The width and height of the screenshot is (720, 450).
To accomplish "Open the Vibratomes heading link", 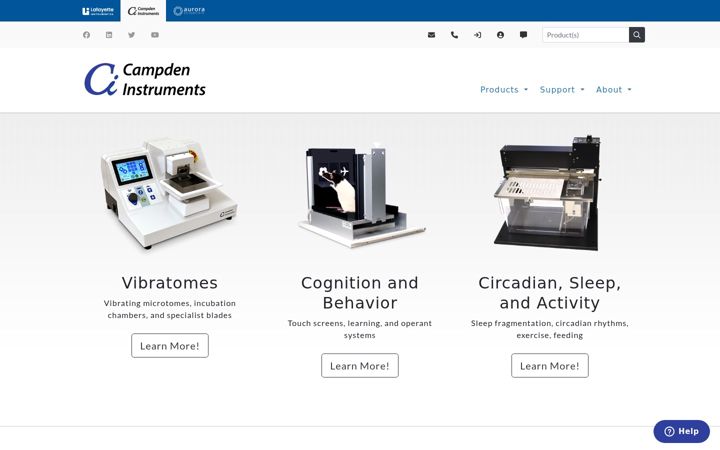I will (169, 283).
